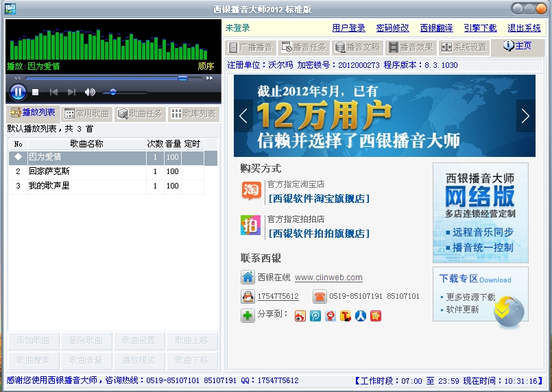Select song row 回家萨克斯
This screenshot has width=552, height=392.
pyautogui.click(x=106, y=171)
